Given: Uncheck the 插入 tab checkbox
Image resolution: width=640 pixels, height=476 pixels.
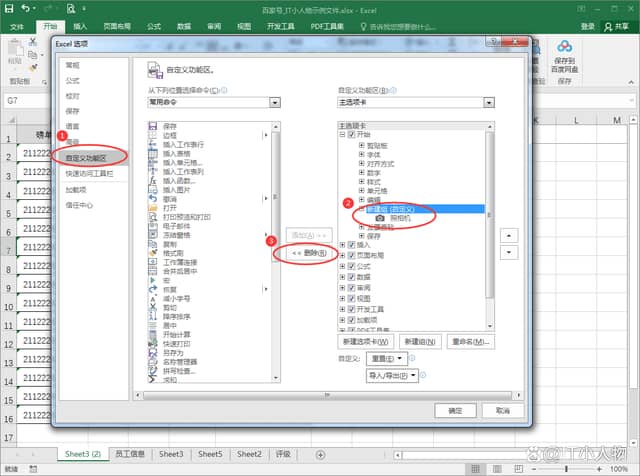Looking at the screenshot, I should pos(351,245).
